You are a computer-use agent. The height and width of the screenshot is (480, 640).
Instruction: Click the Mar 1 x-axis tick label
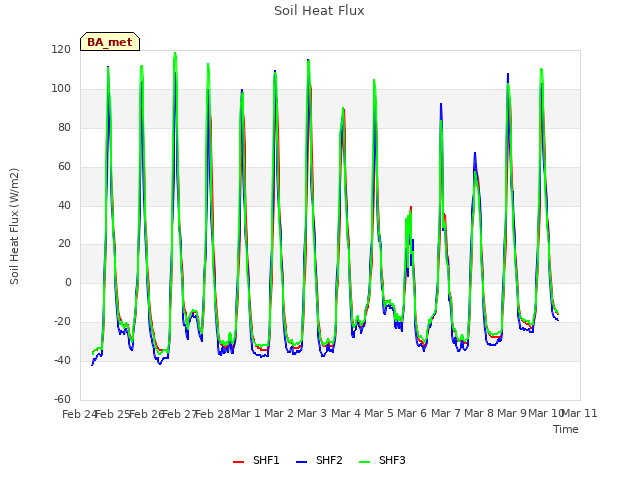246,413
